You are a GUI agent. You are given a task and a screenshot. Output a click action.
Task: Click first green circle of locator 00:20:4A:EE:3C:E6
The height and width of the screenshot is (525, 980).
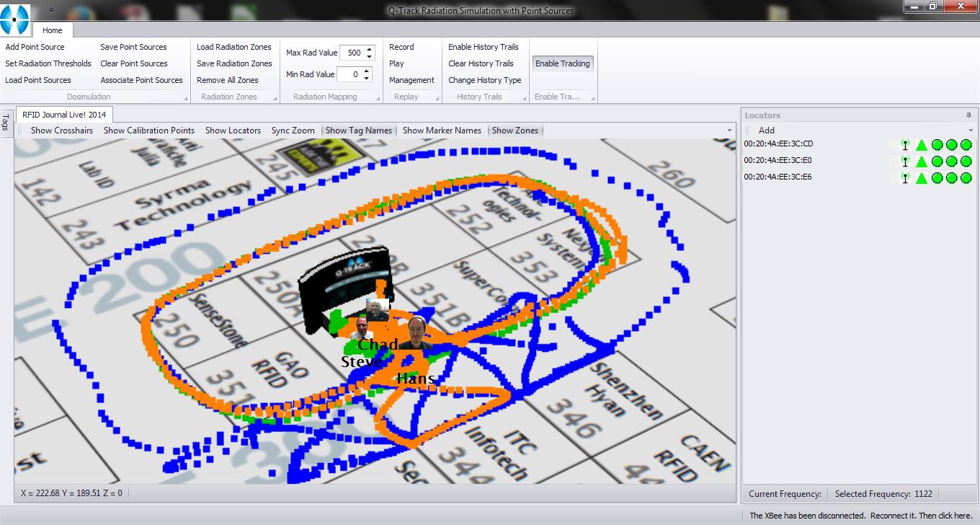(937, 177)
